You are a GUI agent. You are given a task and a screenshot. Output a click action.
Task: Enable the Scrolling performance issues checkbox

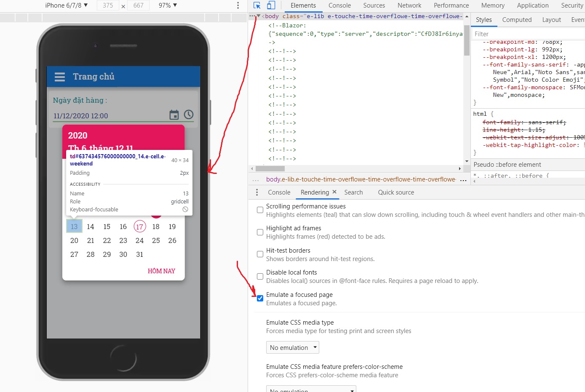point(260,210)
